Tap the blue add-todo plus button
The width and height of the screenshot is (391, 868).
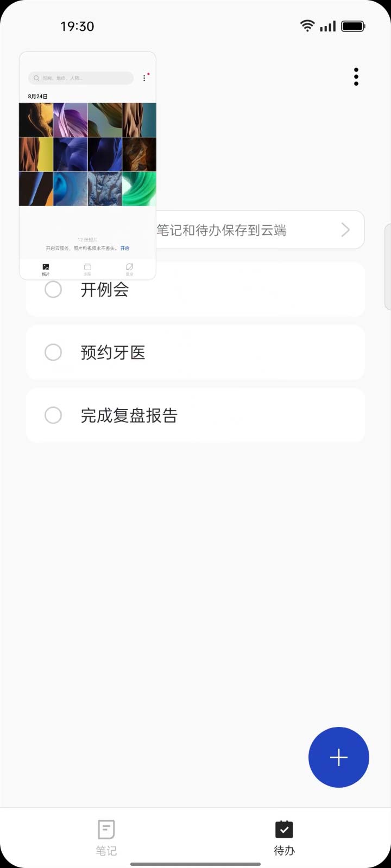[x=338, y=757]
